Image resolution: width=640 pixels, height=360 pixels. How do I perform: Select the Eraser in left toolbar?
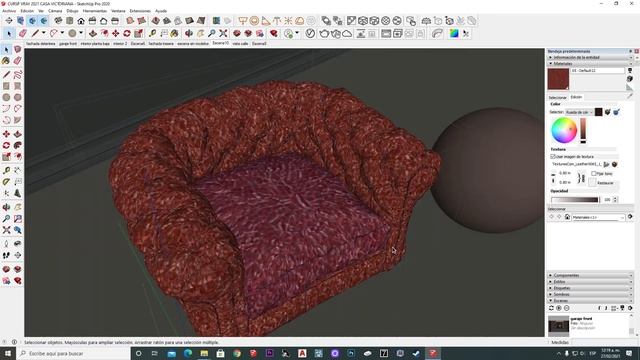coord(18,61)
